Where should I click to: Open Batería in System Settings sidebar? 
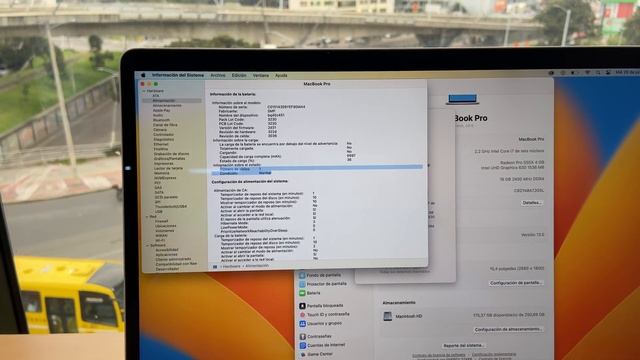(x=310, y=293)
